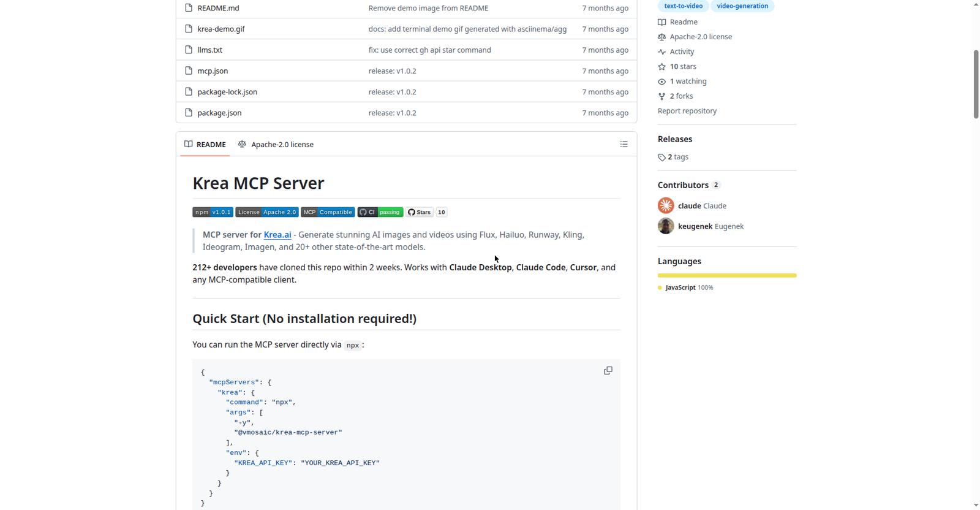
Task: Open the 2 tags link
Action: tap(673, 157)
